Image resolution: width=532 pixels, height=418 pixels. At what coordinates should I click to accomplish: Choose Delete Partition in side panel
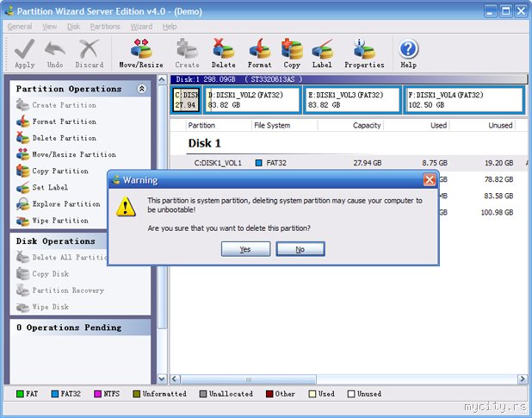pos(56,138)
